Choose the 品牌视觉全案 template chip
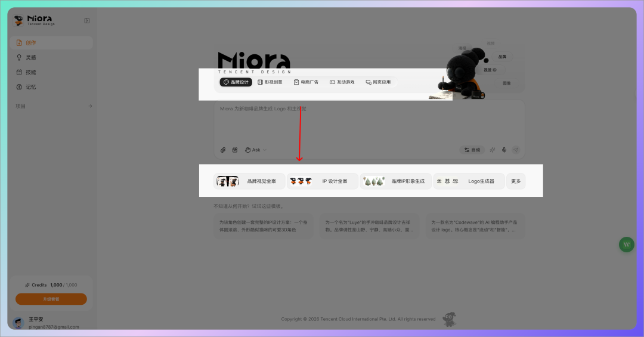 coord(249,181)
